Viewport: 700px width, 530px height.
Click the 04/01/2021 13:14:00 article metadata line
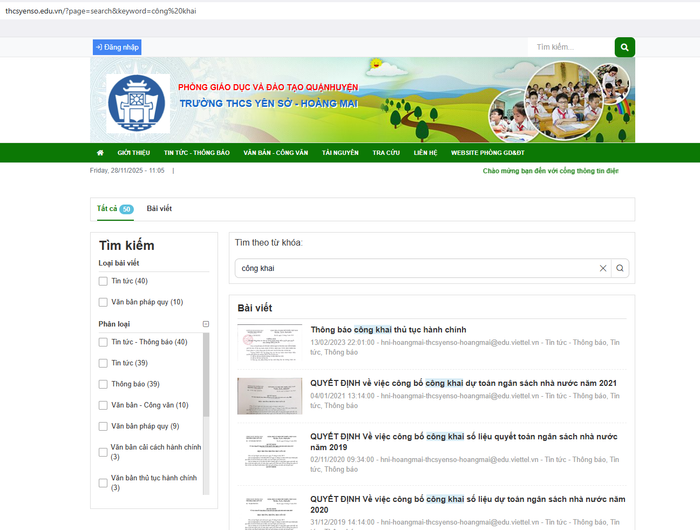(465, 401)
